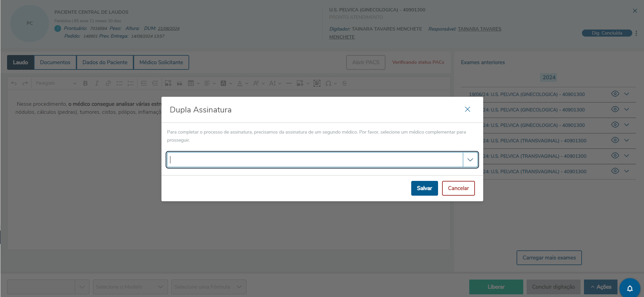Open the second doctor dropdown arrow
This screenshot has height=297, width=644.
tap(470, 160)
